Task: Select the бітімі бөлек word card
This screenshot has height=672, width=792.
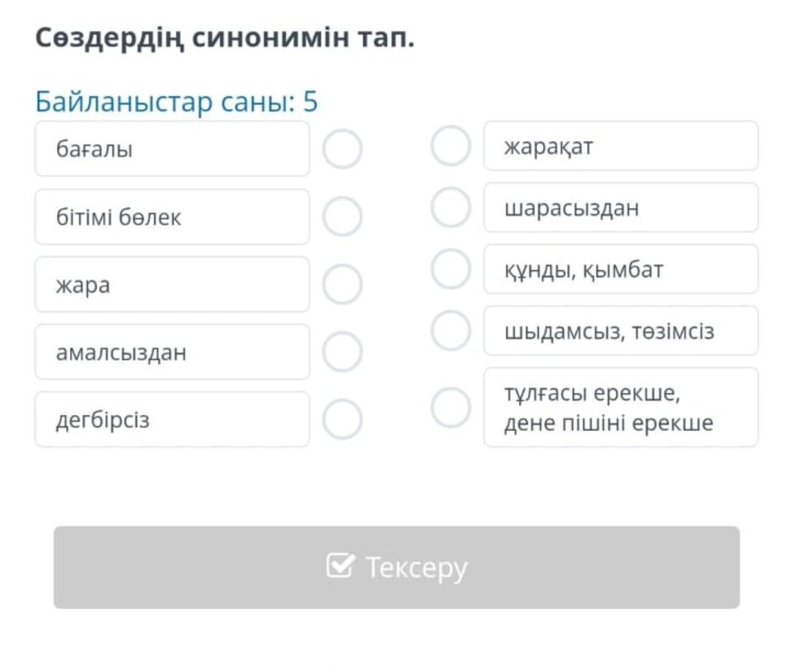Action: (172, 217)
